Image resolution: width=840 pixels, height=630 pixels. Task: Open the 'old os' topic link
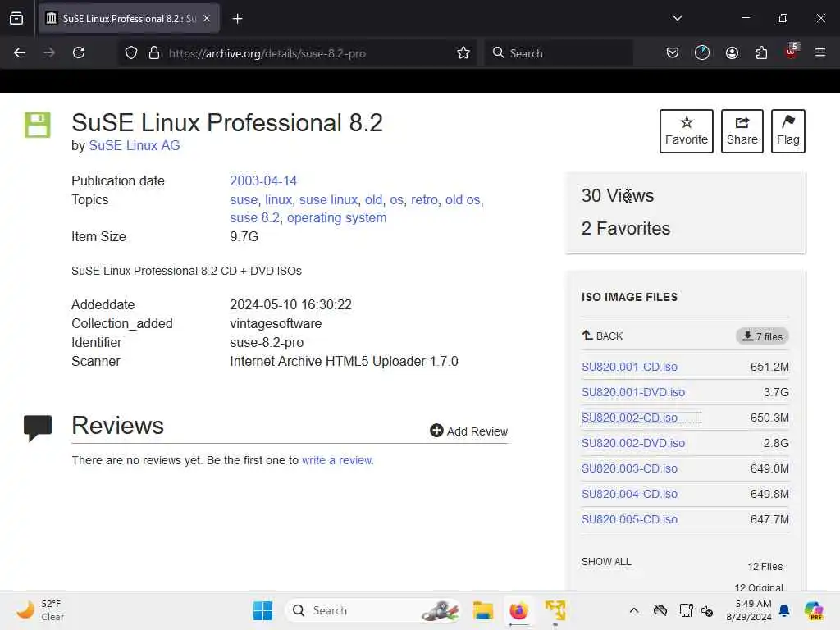[x=463, y=200]
